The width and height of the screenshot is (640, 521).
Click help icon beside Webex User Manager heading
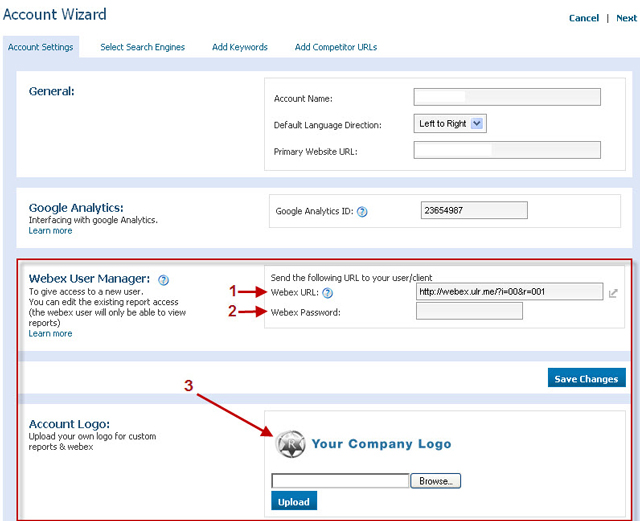(x=163, y=280)
